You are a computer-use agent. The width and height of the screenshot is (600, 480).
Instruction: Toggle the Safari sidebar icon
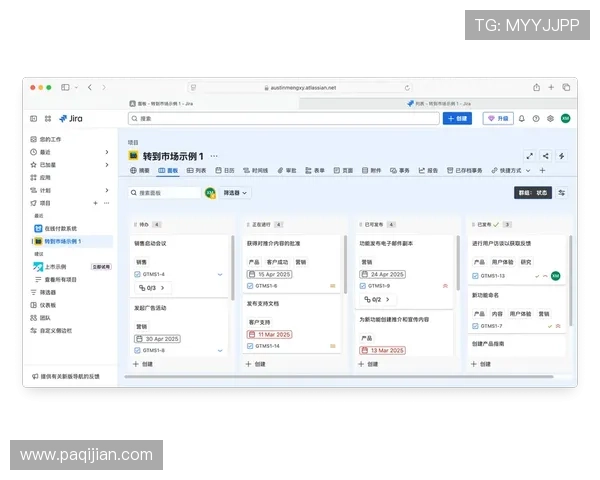tap(65, 87)
